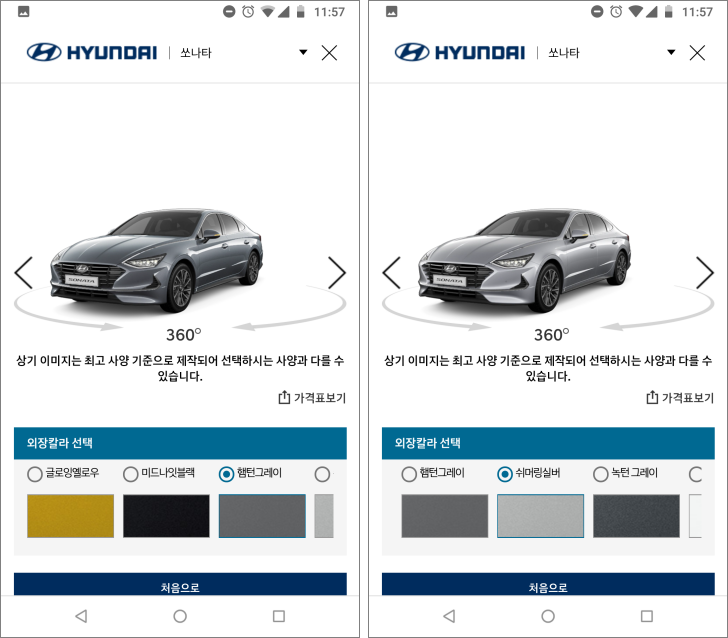Close the left screen with the X icon

(x=329, y=52)
